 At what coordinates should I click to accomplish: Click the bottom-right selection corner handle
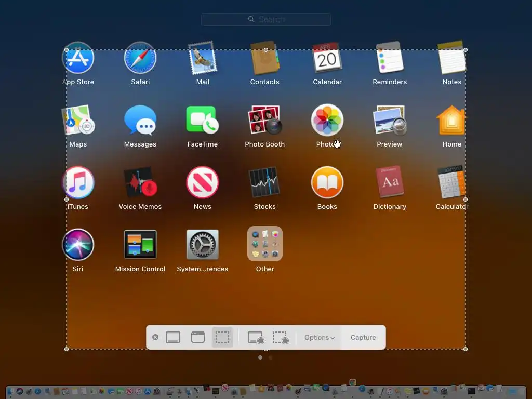coord(465,349)
